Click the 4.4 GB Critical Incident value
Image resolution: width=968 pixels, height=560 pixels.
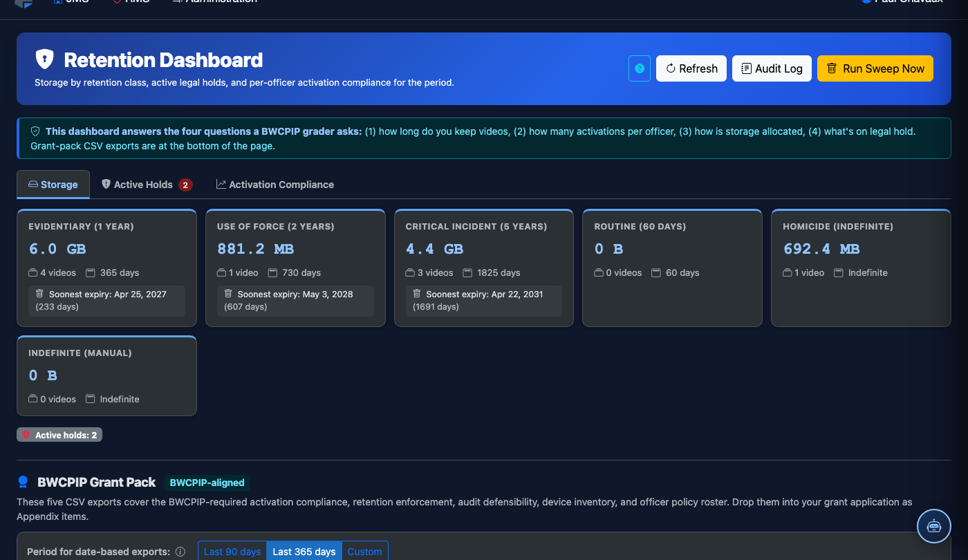click(434, 249)
